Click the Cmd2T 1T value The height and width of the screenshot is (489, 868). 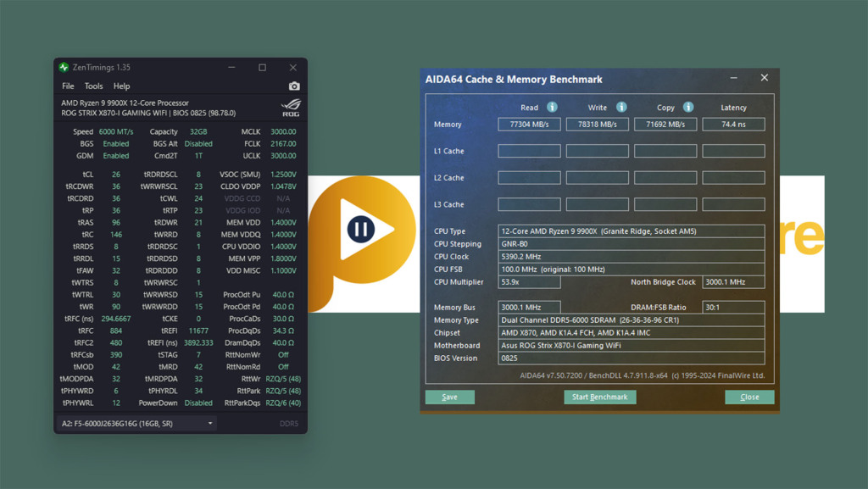coord(198,156)
